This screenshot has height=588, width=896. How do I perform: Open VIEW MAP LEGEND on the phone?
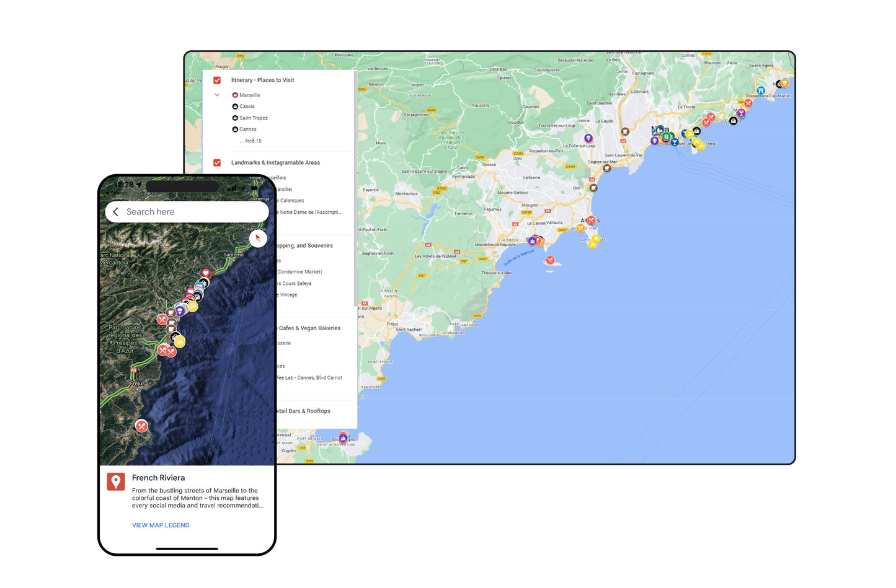[x=161, y=525]
